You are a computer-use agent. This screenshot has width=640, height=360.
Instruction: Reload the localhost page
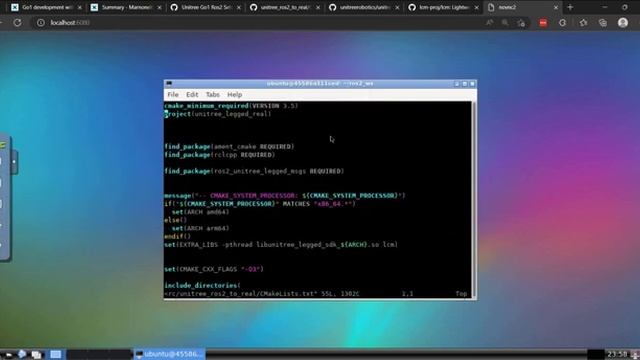click(x=17, y=22)
